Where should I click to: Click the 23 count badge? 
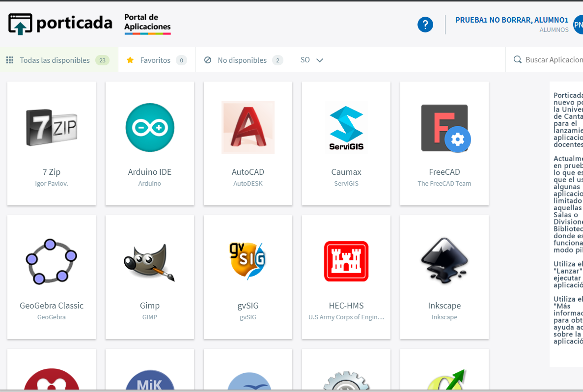point(102,60)
